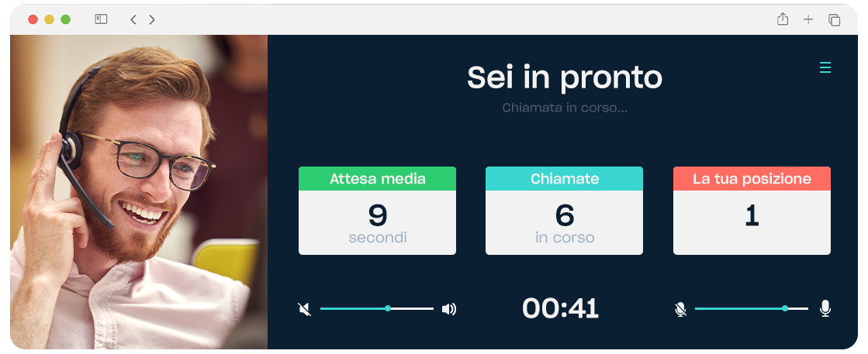Click the agent photo with headset

point(139,192)
